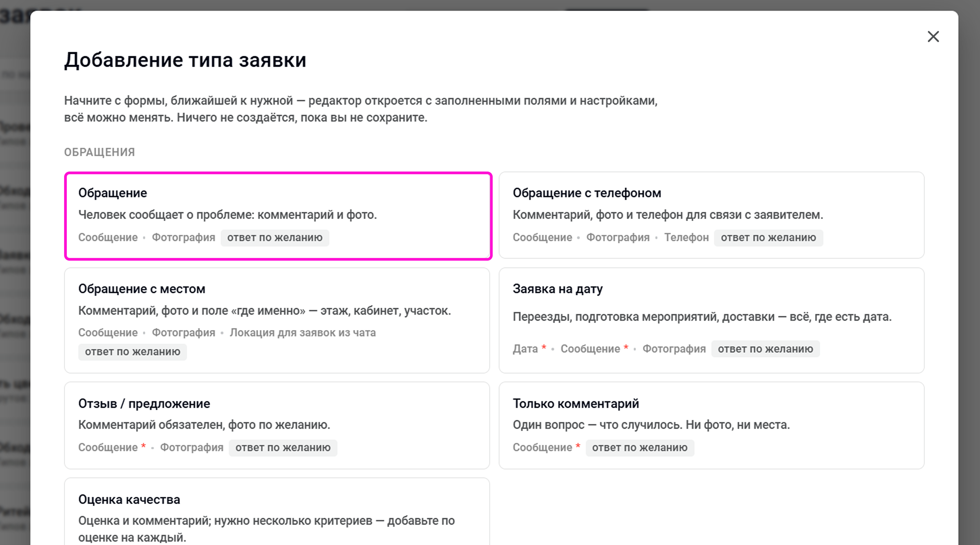The height and width of the screenshot is (545, 980).
Task: Click description 'Переезды, подготовка мероприятий, доставки'
Action: [643, 317]
